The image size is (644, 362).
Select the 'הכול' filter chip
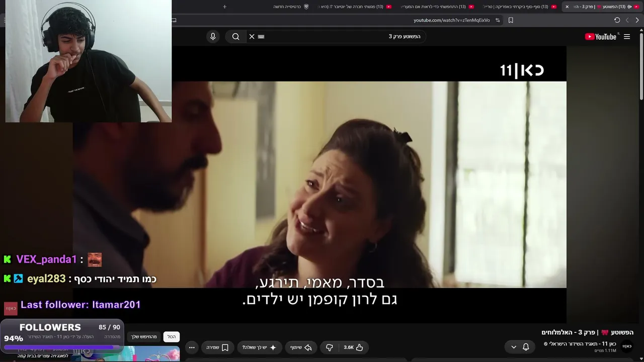coord(172,336)
